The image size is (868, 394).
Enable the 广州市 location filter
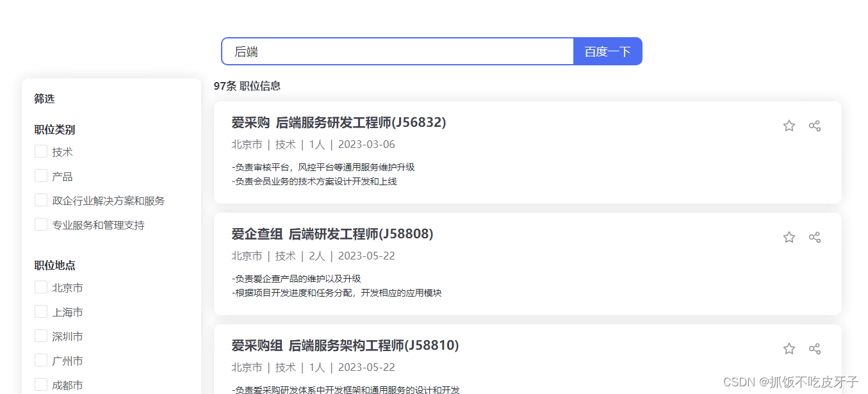[41, 360]
